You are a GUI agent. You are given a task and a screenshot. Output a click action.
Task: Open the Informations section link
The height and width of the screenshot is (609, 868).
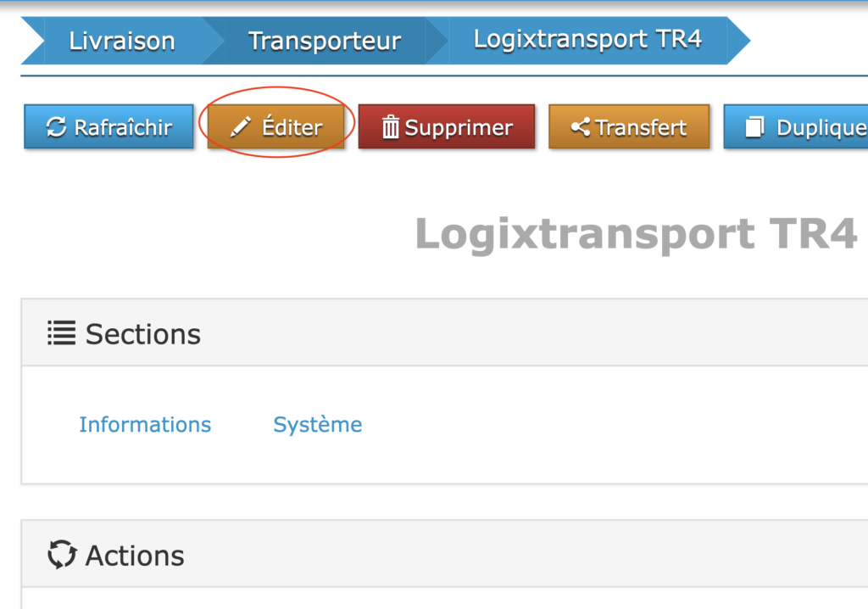pyautogui.click(x=145, y=424)
